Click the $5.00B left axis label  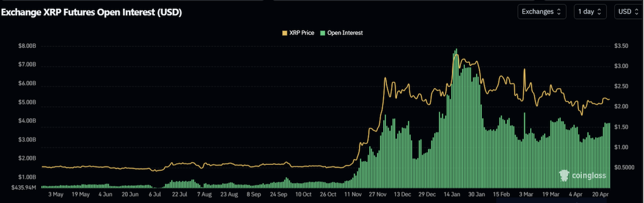[27, 103]
